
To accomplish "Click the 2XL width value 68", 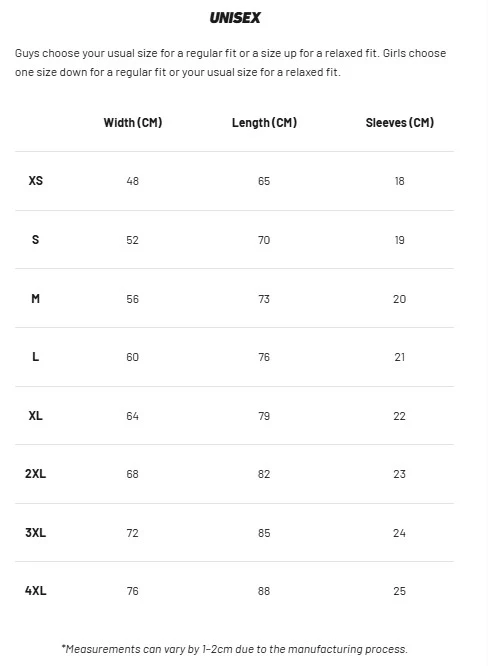I will tap(133, 474).
